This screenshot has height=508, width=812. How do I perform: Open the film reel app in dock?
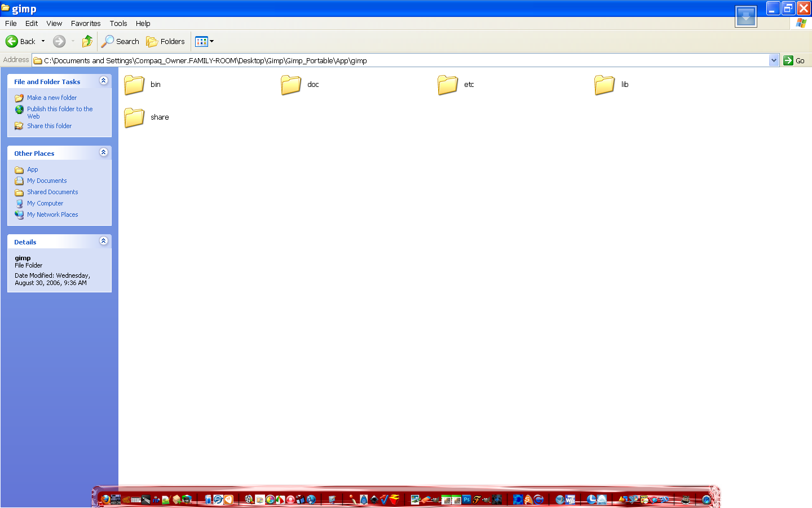249,499
